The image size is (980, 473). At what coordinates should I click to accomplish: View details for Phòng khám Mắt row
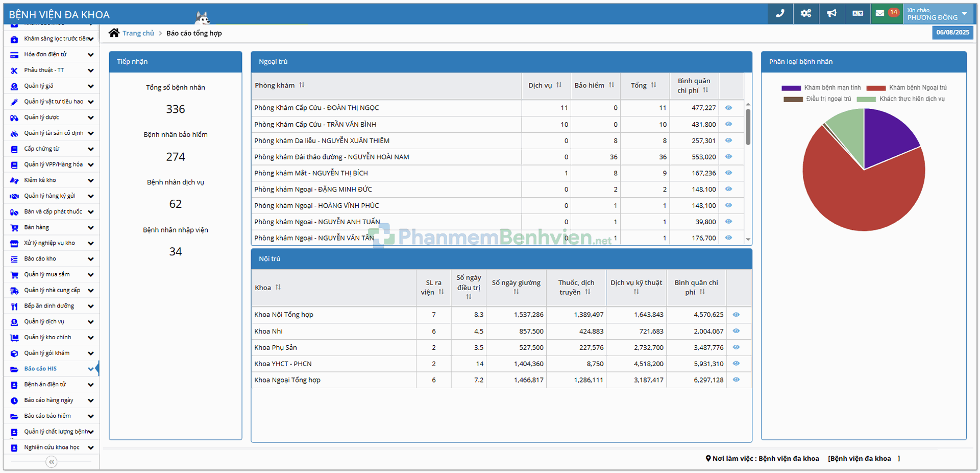click(x=728, y=173)
